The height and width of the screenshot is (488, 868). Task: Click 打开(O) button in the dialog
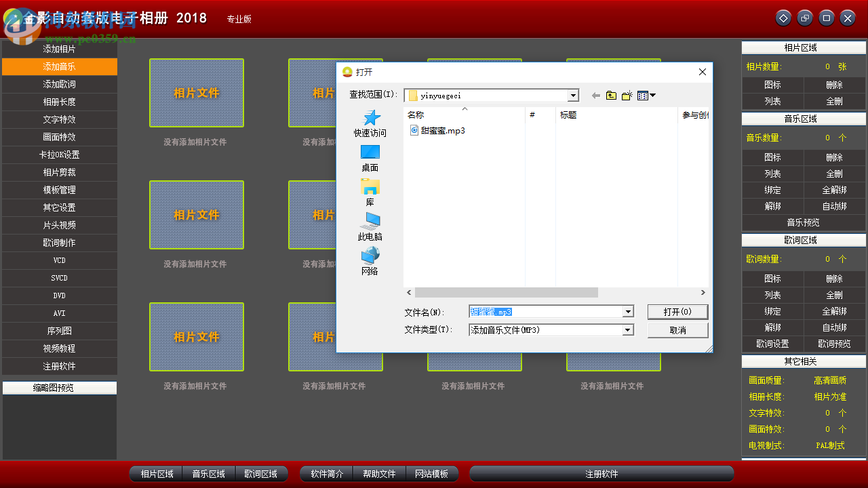pos(677,312)
